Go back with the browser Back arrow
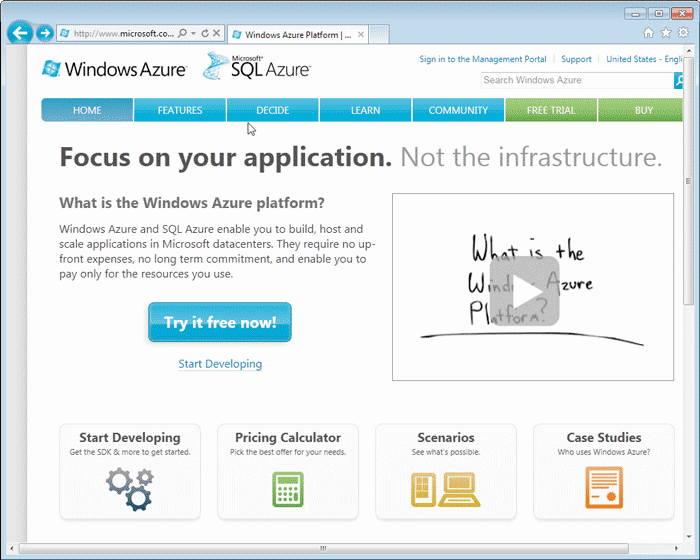Image resolution: width=700 pixels, height=560 pixels. pyautogui.click(x=20, y=33)
